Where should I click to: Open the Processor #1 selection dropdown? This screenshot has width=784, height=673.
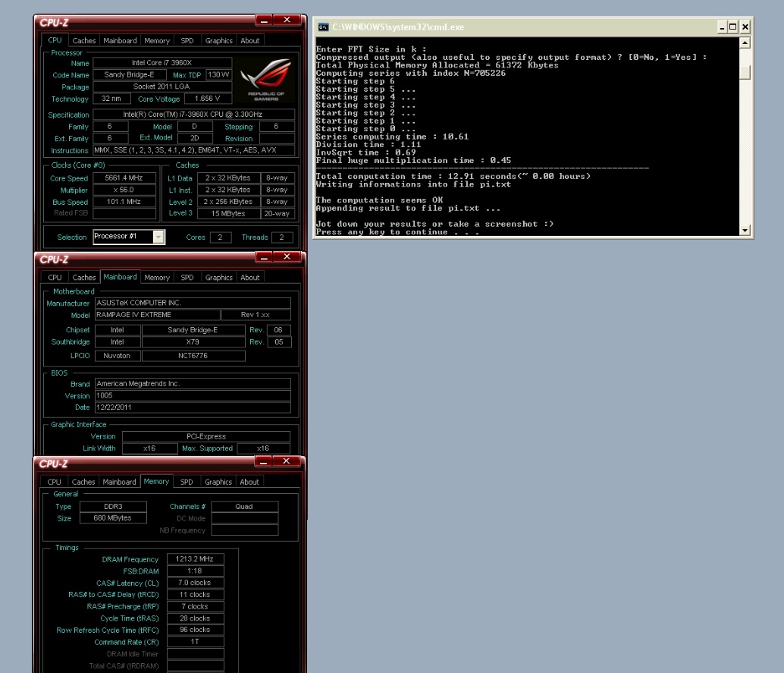coord(158,237)
